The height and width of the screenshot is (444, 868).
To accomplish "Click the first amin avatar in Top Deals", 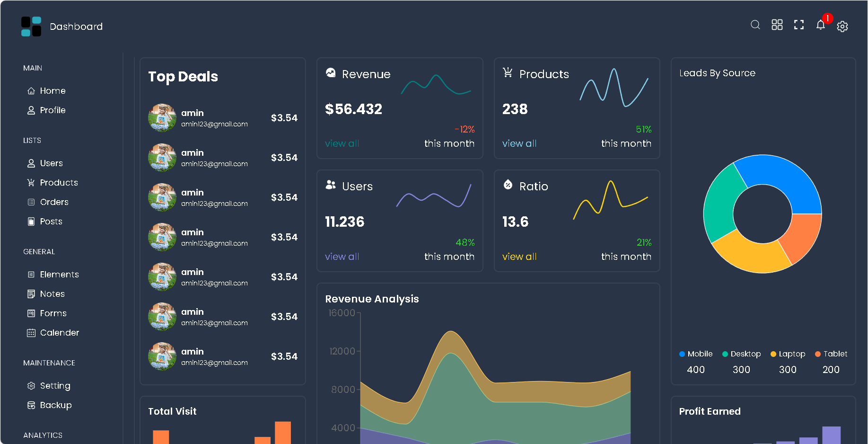I will (162, 117).
